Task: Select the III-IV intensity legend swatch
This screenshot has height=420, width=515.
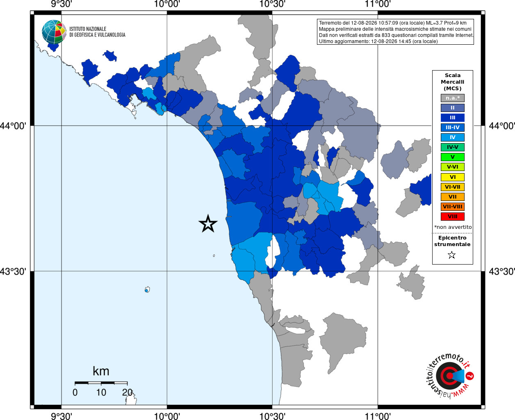Action: [453, 128]
